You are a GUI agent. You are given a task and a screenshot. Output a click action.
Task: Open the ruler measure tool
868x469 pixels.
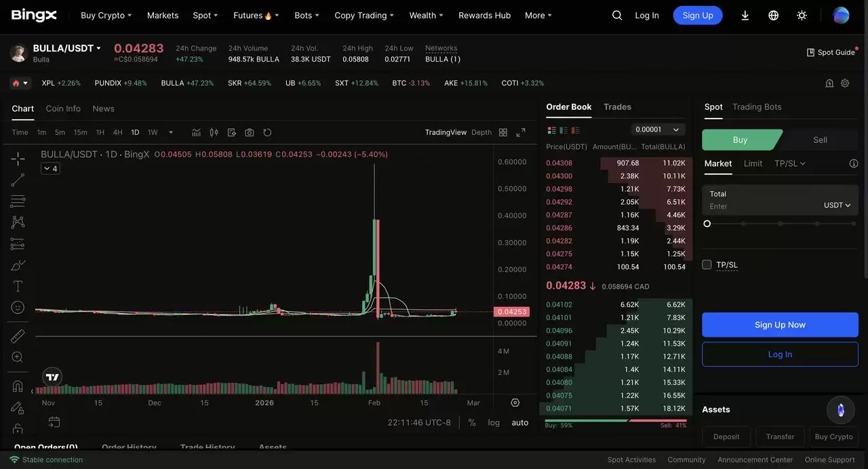(x=18, y=335)
